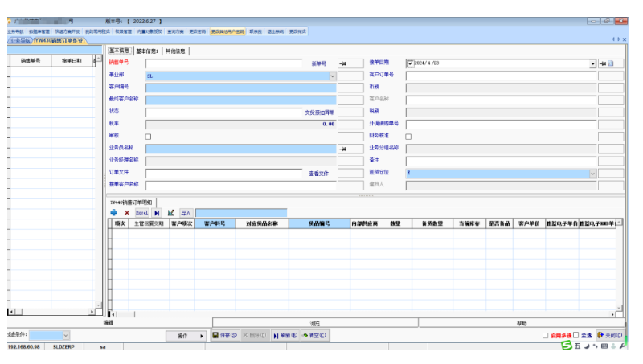This screenshot has height=364, width=643.
Task: Toggle the 接单日期 date checkbox
Action: click(x=410, y=63)
